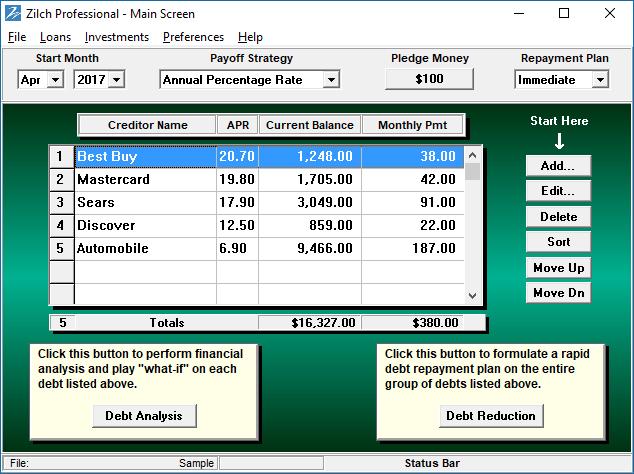
Task: Move the selected debt up
Action: click(x=558, y=268)
